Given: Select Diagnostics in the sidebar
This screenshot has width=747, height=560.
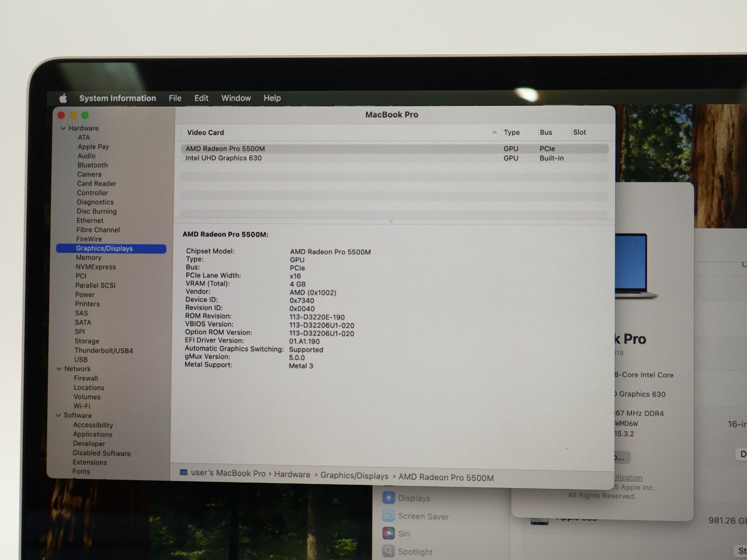Looking at the screenshot, I should (95, 202).
